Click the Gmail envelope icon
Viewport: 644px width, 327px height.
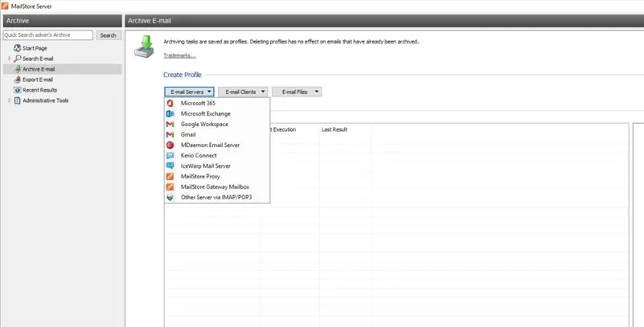point(170,135)
